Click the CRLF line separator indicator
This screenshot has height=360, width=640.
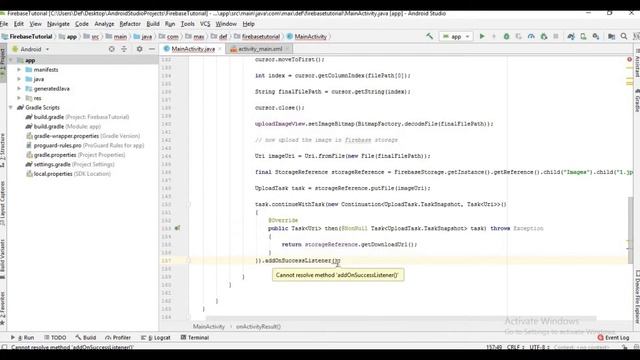(515, 347)
